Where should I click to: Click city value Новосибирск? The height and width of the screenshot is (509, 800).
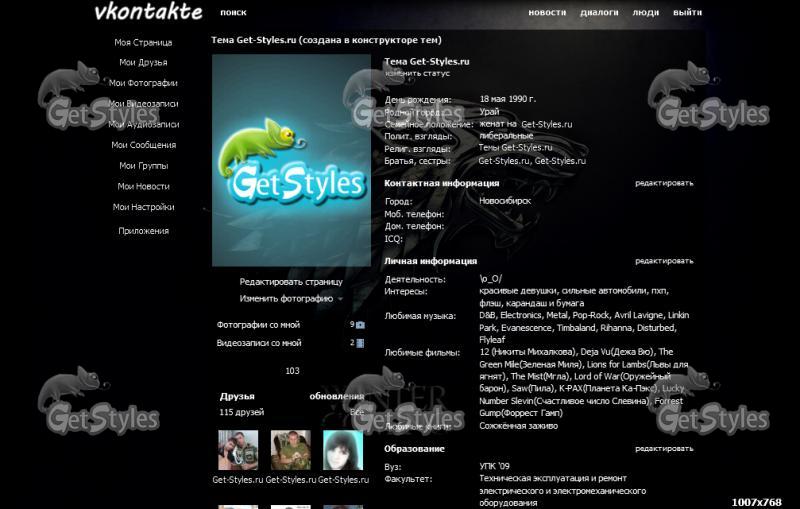[505, 201]
